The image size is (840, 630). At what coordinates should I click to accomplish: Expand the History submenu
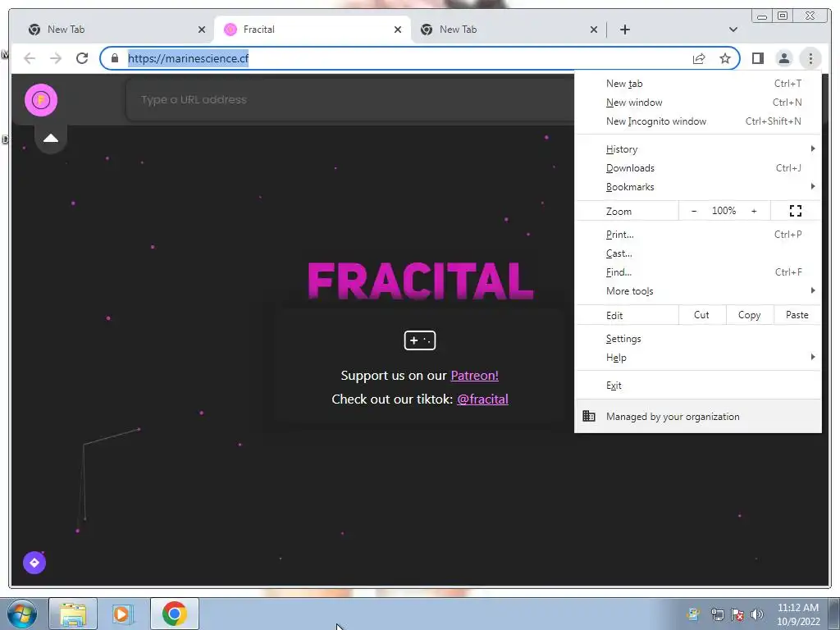click(698, 149)
